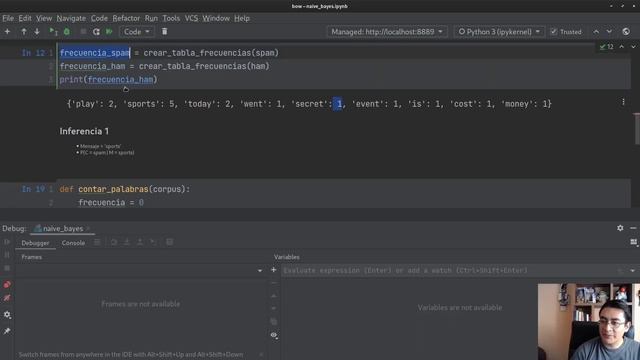Image resolution: width=640 pixels, height=360 pixels.
Task: Stop the debug session
Action: click(x=7, y=268)
